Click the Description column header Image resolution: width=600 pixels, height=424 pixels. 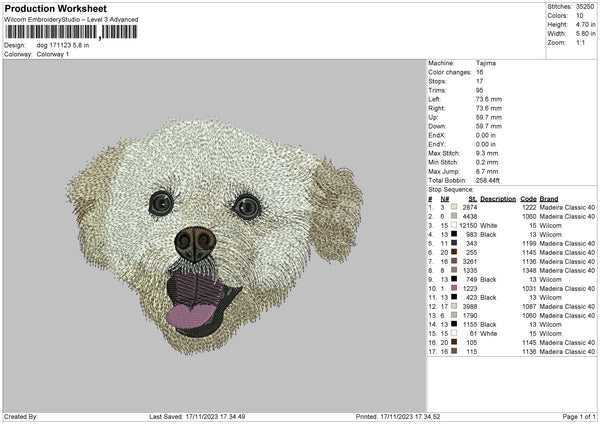pyautogui.click(x=497, y=198)
